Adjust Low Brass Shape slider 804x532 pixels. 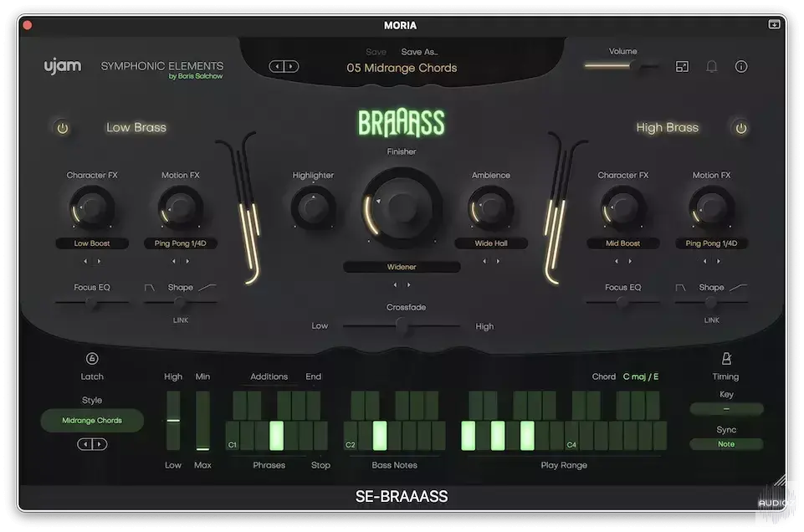(181, 303)
